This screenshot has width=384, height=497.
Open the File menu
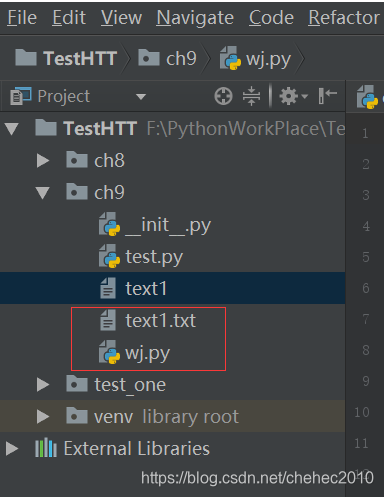[x=22, y=18]
